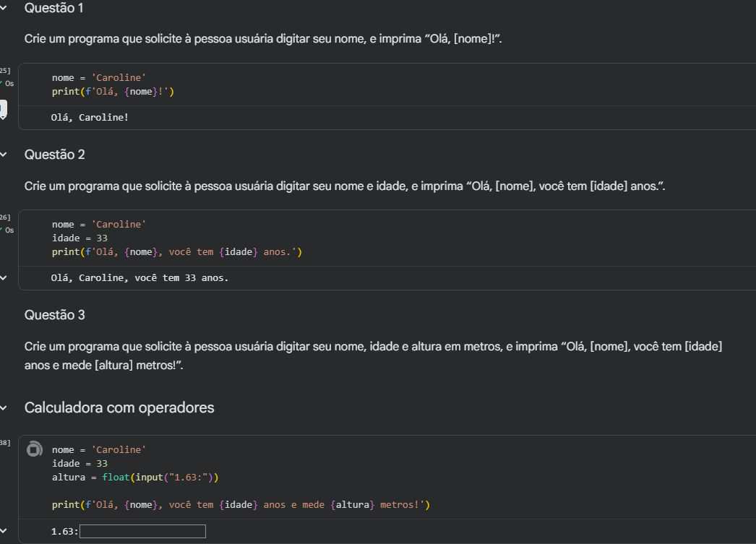Click output Olá, Caroline, você tem 33 anos.
Image resolution: width=756 pixels, height=544 pixels.
click(139, 277)
